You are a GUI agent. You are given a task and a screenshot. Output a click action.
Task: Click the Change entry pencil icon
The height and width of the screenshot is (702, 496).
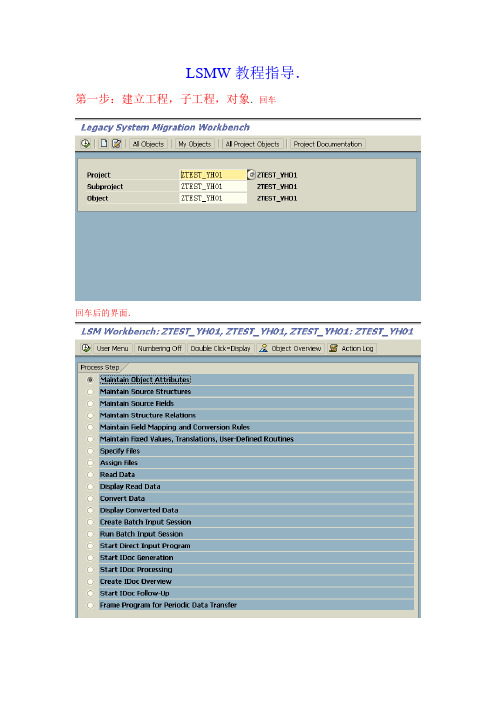(116, 144)
